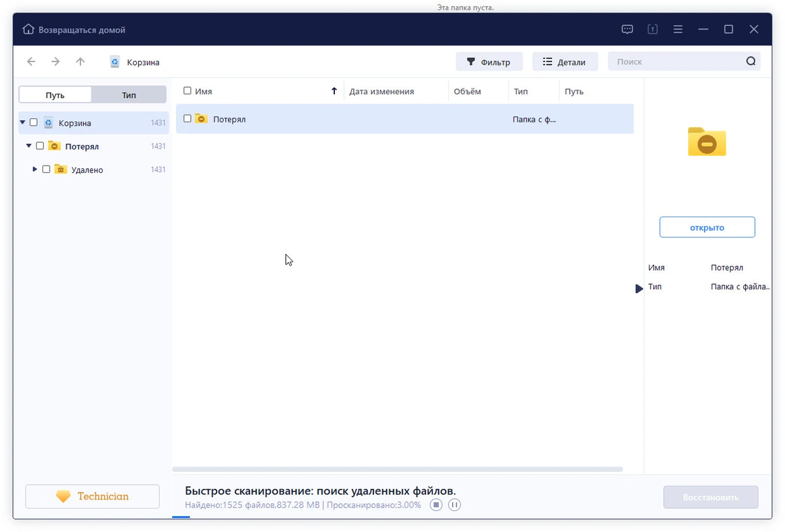This screenshot has width=785, height=532.
Task: Click the search magnifier icon
Action: [x=751, y=62]
